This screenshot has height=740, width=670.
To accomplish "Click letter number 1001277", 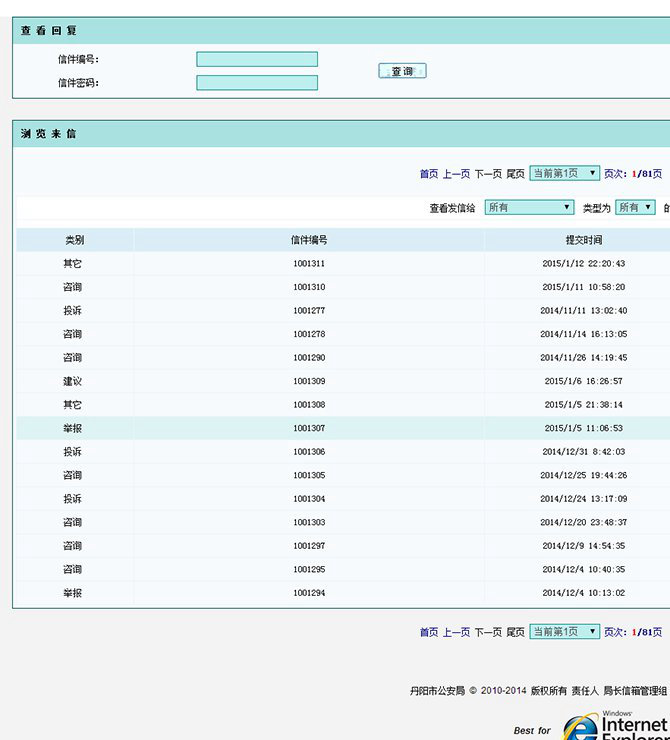I will (309, 311).
